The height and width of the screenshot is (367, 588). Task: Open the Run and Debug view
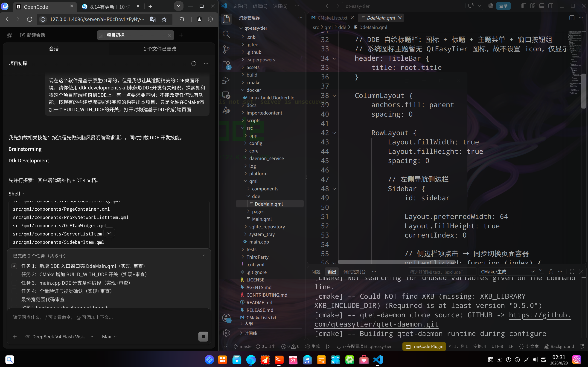226,80
